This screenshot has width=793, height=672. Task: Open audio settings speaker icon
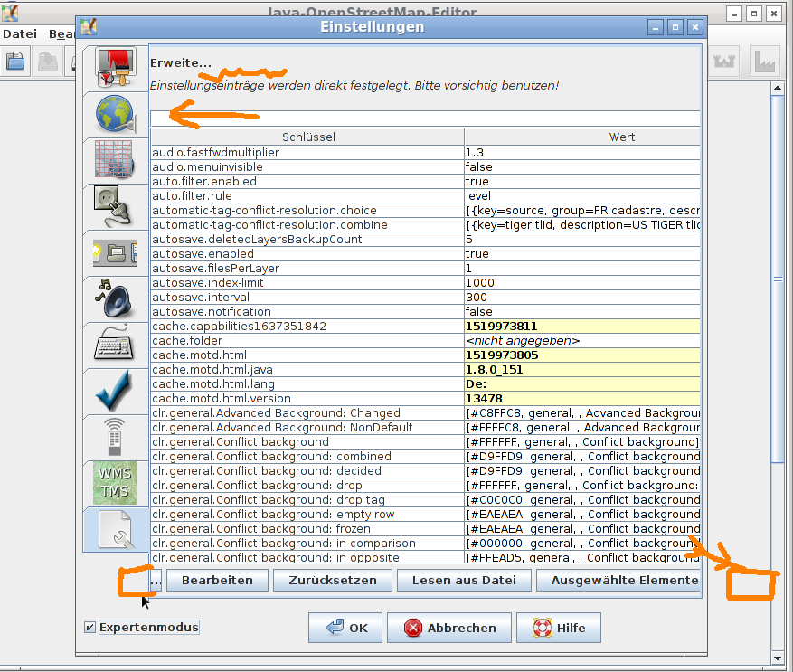pyautogui.click(x=115, y=299)
